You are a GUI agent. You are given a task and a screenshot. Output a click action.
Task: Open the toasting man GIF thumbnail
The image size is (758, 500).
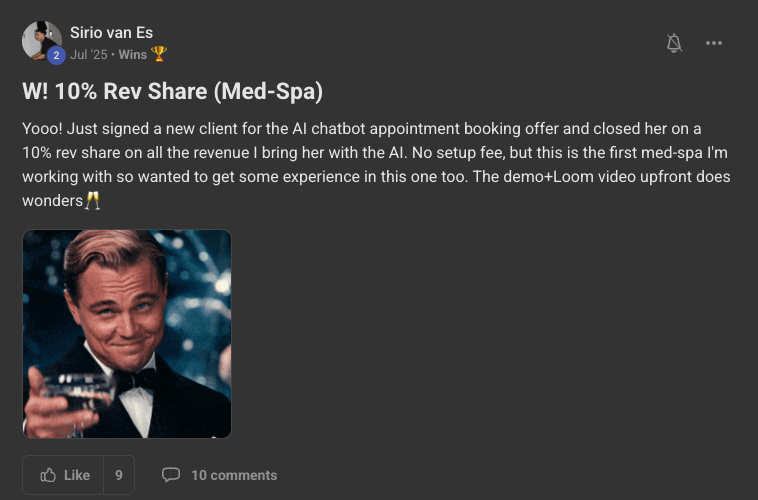127,334
